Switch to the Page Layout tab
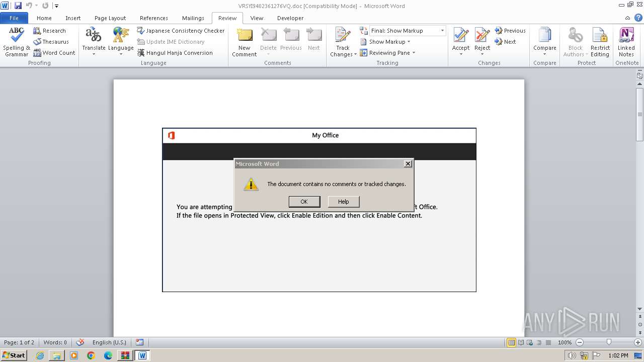The height and width of the screenshot is (362, 644). click(x=110, y=18)
